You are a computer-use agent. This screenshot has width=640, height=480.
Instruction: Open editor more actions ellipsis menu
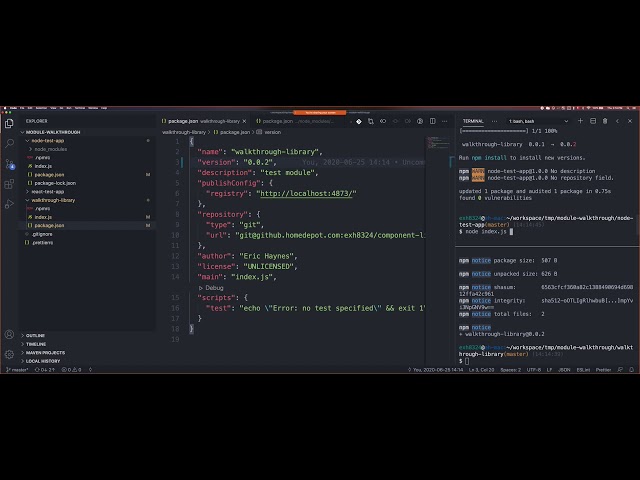click(444, 121)
